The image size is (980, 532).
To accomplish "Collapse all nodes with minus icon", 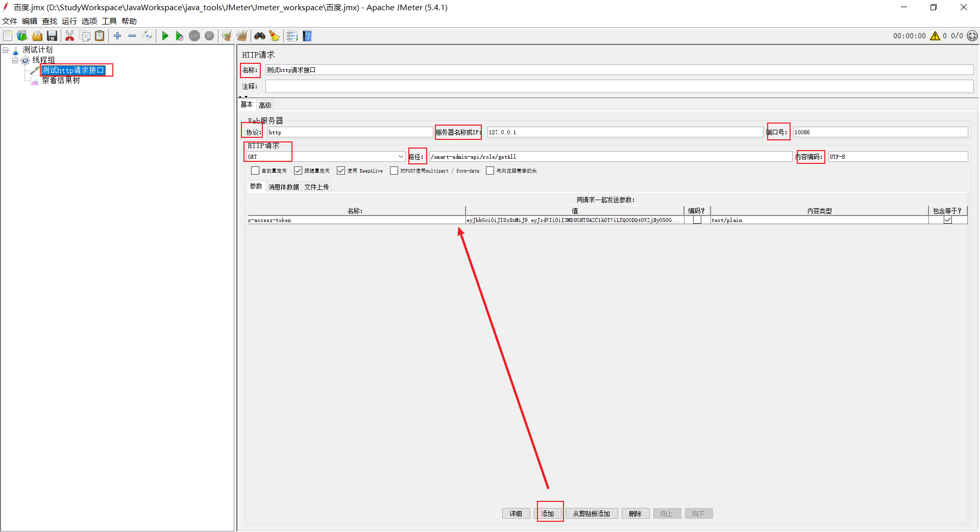I will (132, 36).
